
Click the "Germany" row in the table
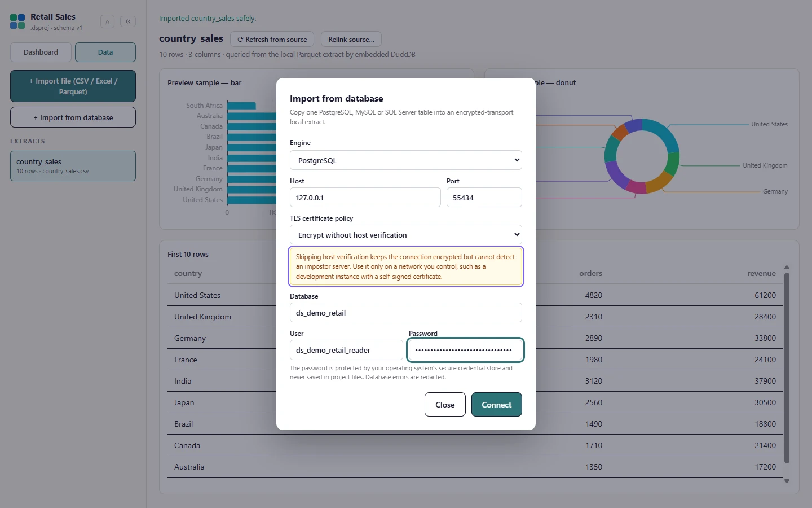pos(475,338)
